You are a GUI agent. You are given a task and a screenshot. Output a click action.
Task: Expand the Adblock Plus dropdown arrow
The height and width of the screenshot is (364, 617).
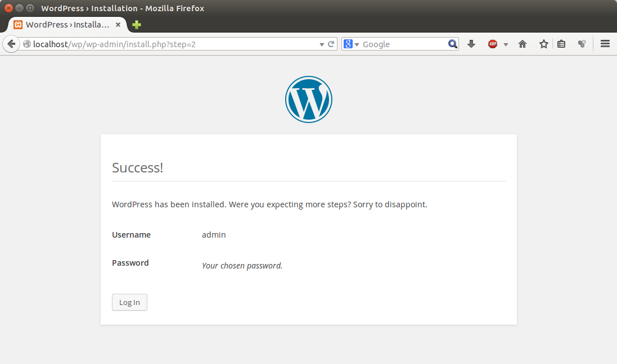(506, 44)
